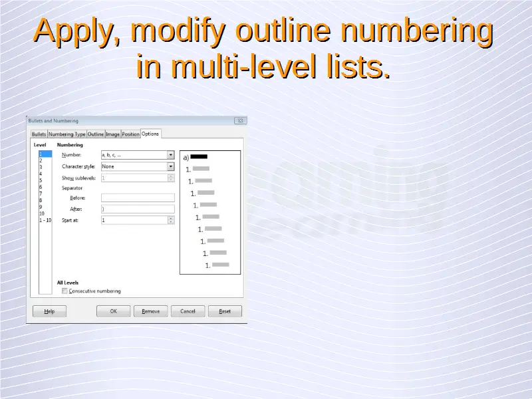The height and width of the screenshot is (399, 532).
Task: Click the Start at value field
Action: click(133, 220)
